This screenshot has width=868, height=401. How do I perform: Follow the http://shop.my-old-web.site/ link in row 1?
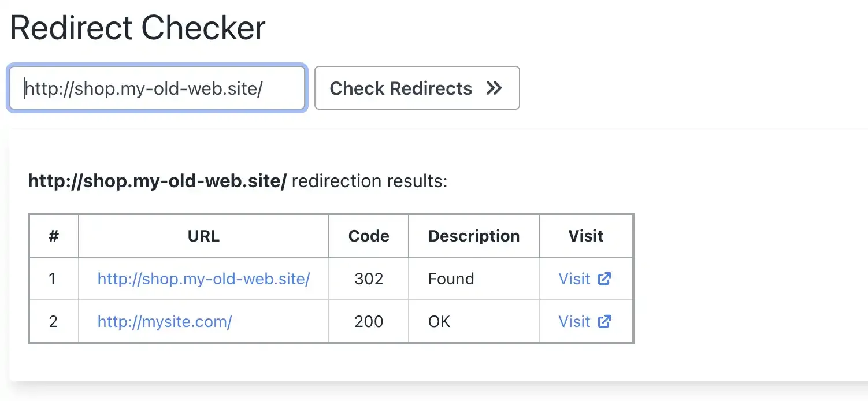(203, 279)
